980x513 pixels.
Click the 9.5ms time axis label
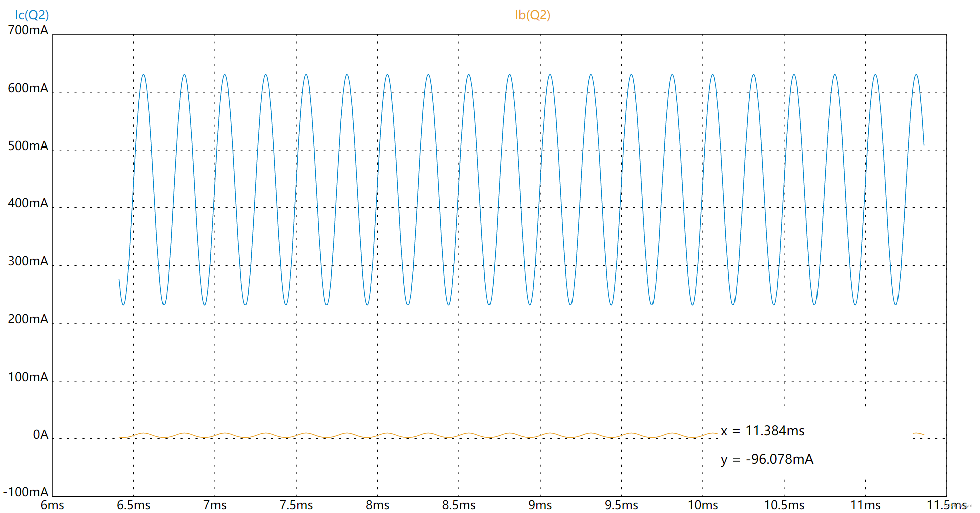click(x=622, y=505)
